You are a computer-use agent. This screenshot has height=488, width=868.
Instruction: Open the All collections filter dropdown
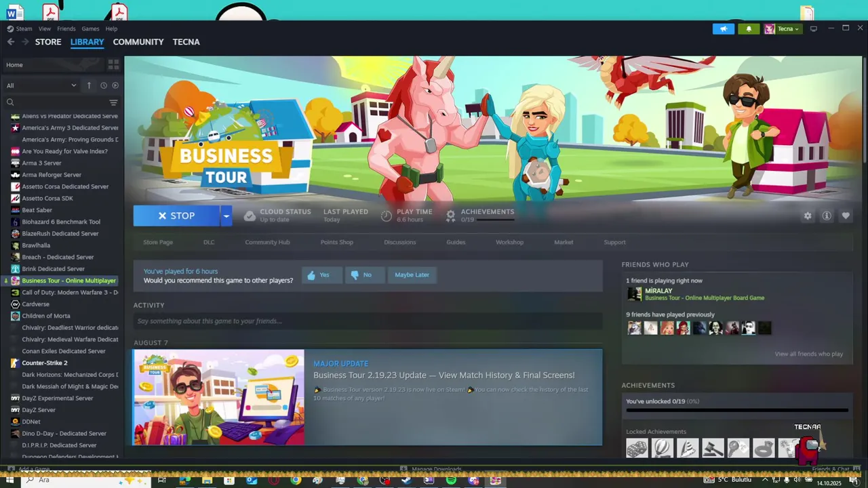pos(41,85)
